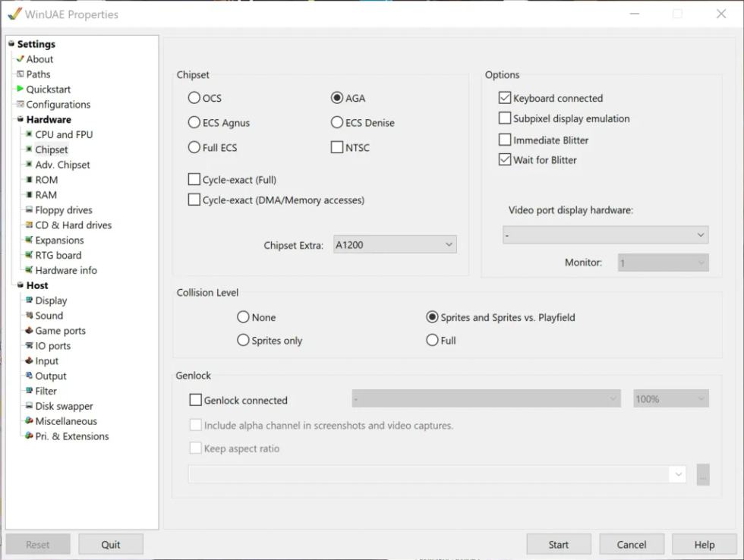
Task: Enable the NTSC checkbox
Action: tap(337, 147)
